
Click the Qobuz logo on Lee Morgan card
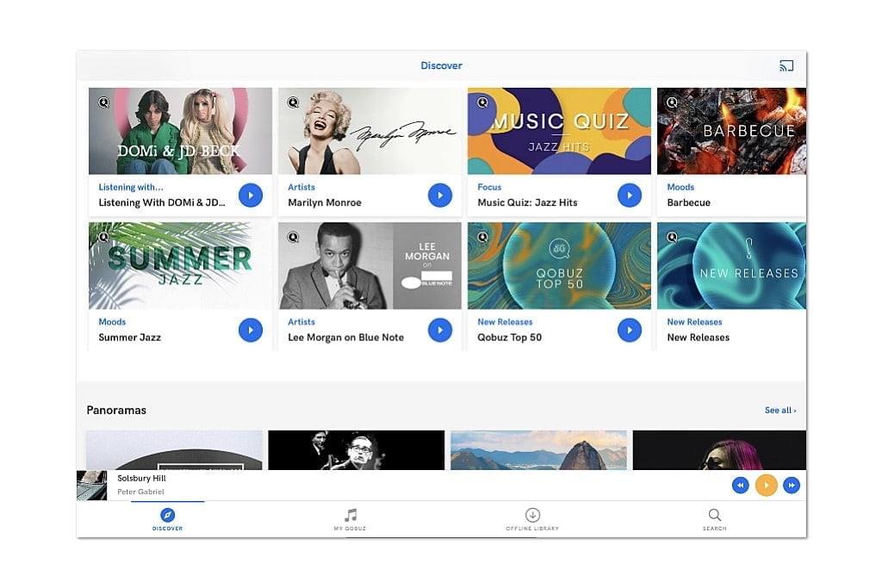293,238
